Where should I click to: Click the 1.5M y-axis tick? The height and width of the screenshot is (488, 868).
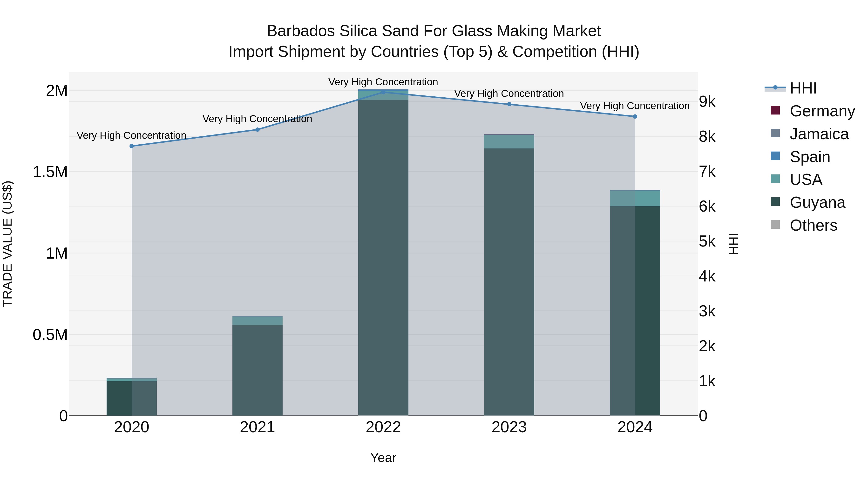[50, 172]
